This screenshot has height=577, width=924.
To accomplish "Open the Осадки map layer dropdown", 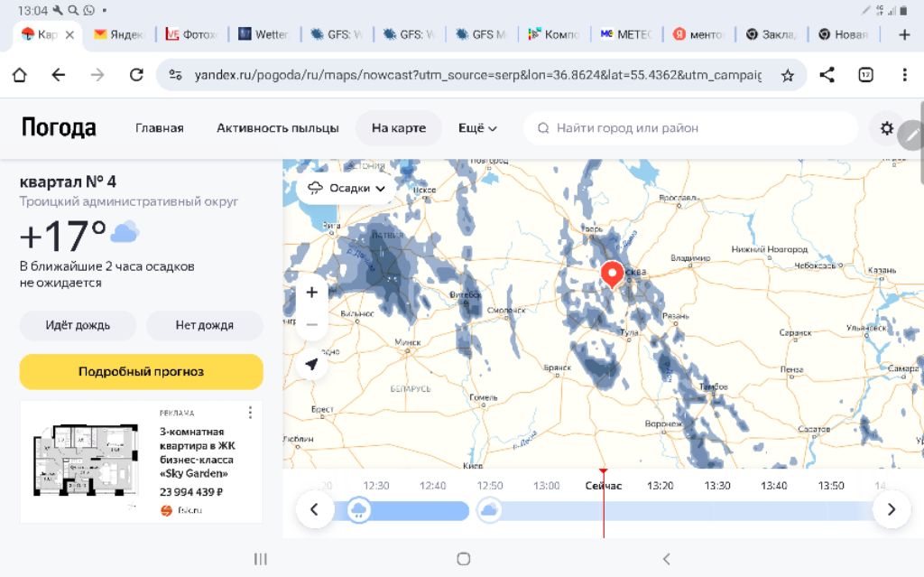I will tap(346, 188).
